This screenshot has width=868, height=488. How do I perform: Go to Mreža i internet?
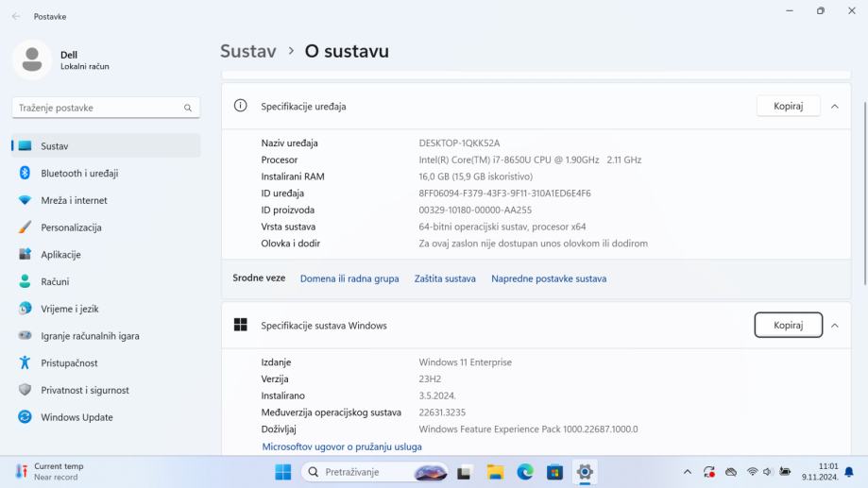click(x=106, y=200)
